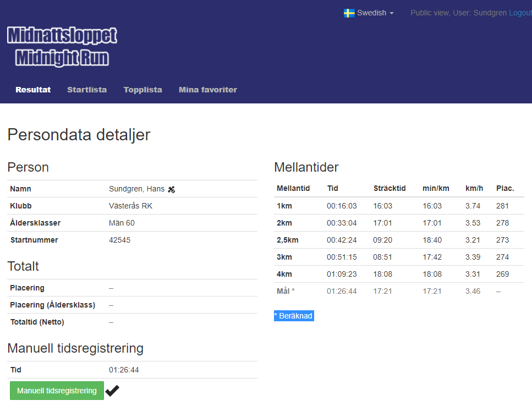This screenshot has width=532, height=406.
Task: Click the km/h value 3.21
Action: [473, 240]
